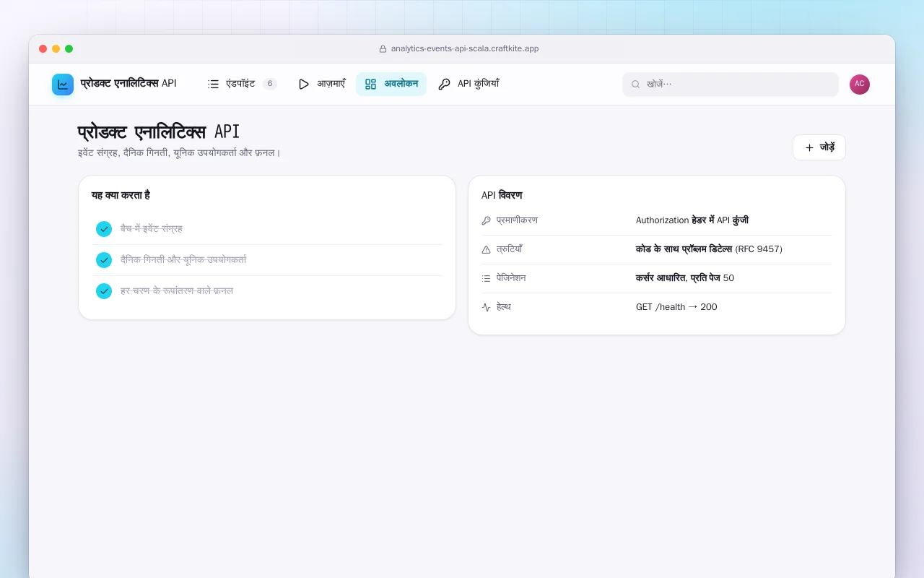Click the प्रमाणीकरण row label
The width and height of the screenshot is (924, 578).
[x=517, y=220]
